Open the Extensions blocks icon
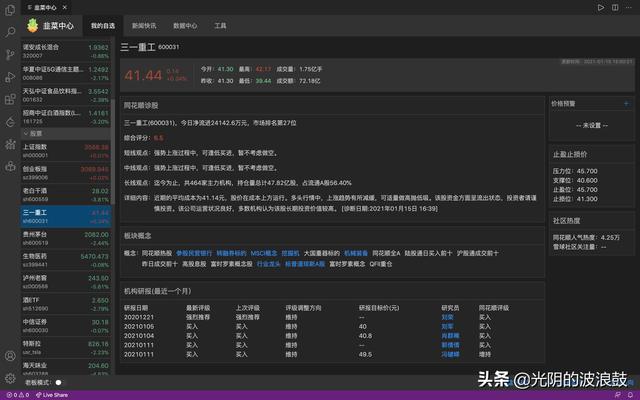This screenshot has height=400, width=640. point(10,99)
